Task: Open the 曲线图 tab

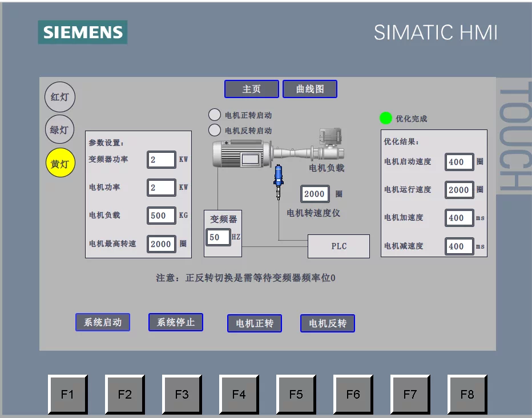Action: (310, 88)
